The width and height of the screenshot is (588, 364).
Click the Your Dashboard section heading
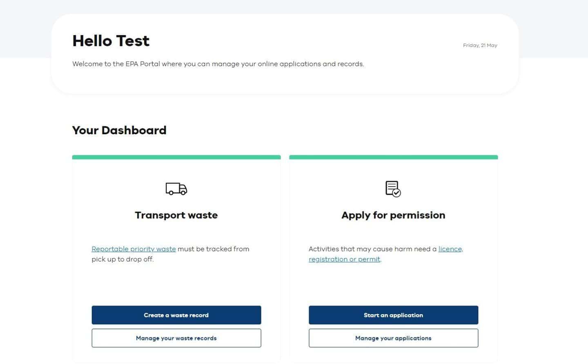(x=119, y=130)
